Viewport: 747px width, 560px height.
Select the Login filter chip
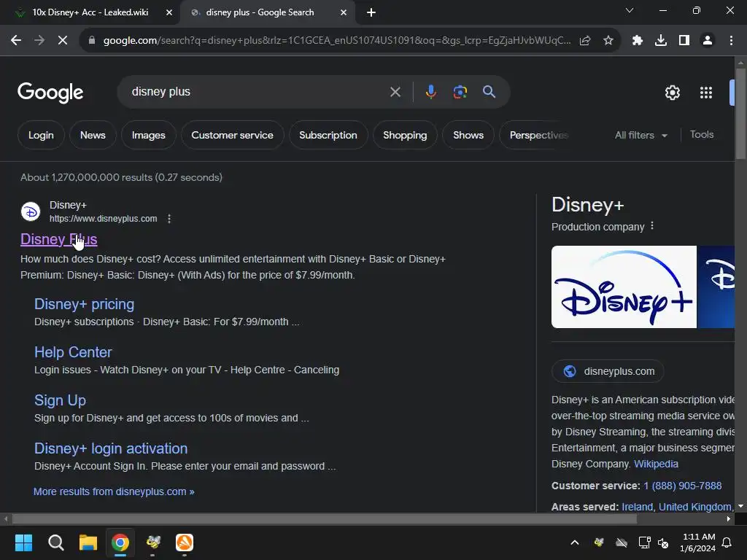(41, 135)
